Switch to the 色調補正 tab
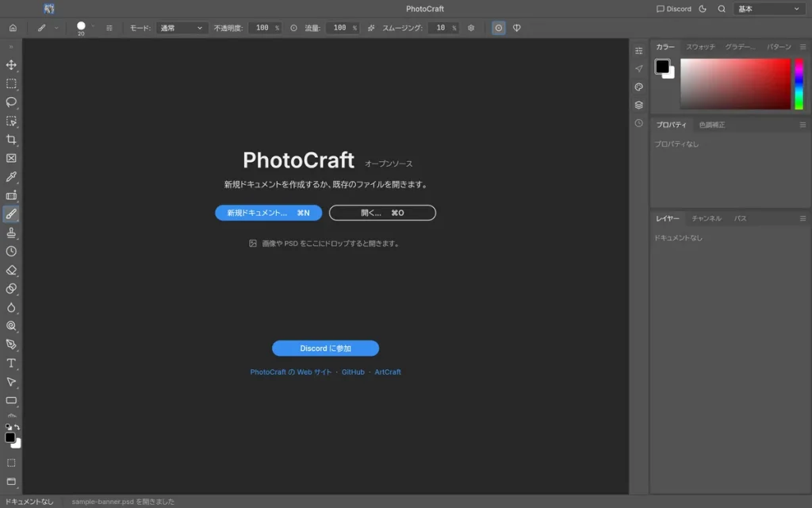Image resolution: width=812 pixels, height=508 pixels. 712,125
